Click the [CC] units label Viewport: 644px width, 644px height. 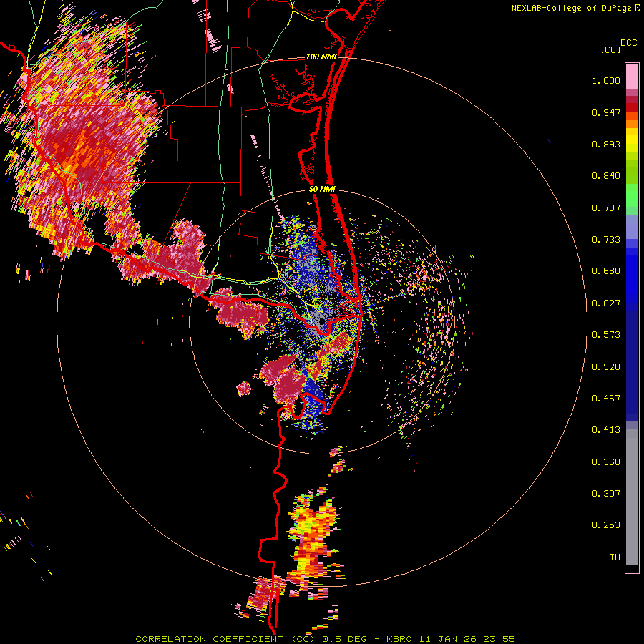pyautogui.click(x=611, y=49)
